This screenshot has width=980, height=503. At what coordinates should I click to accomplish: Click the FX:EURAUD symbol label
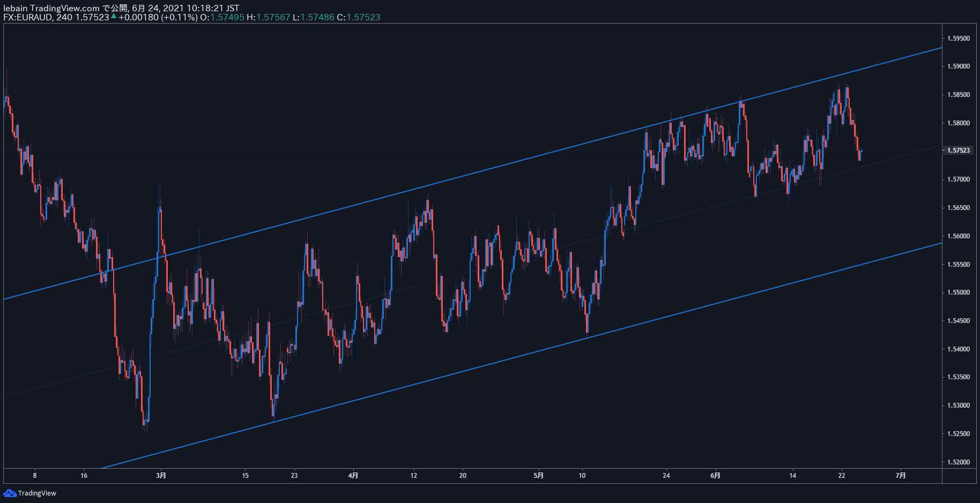coord(28,17)
